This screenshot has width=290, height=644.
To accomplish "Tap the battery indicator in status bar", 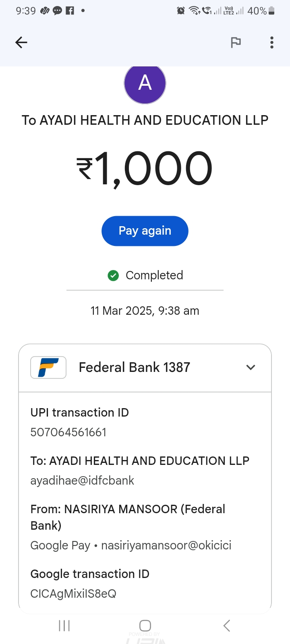I will 271,11.
